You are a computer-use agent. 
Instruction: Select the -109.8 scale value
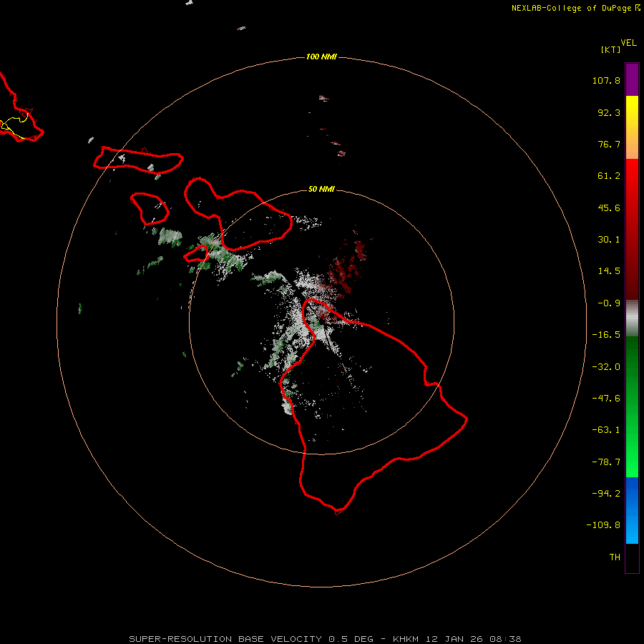pyautogui.click(x=603, y=525)
